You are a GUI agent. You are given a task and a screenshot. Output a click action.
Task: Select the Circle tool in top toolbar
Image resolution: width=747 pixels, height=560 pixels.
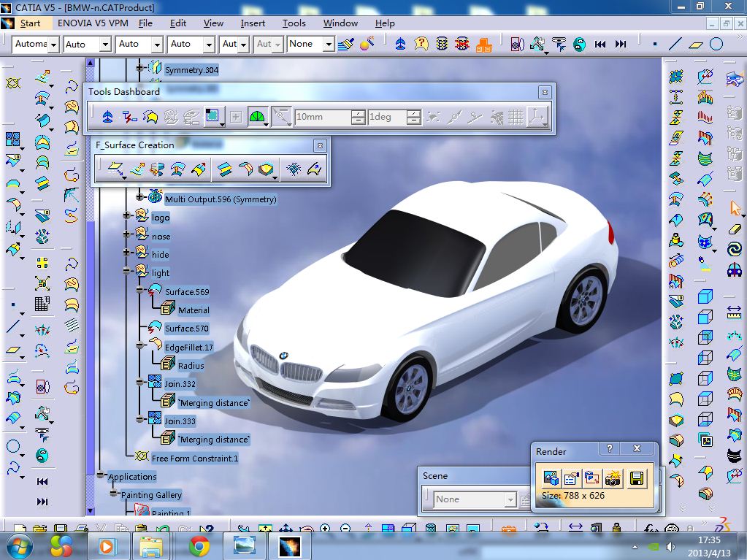pyautogui.click(x=716, y=45)
